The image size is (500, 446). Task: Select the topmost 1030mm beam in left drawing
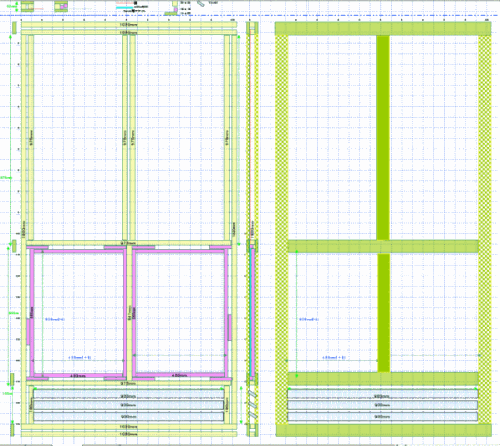129,25
